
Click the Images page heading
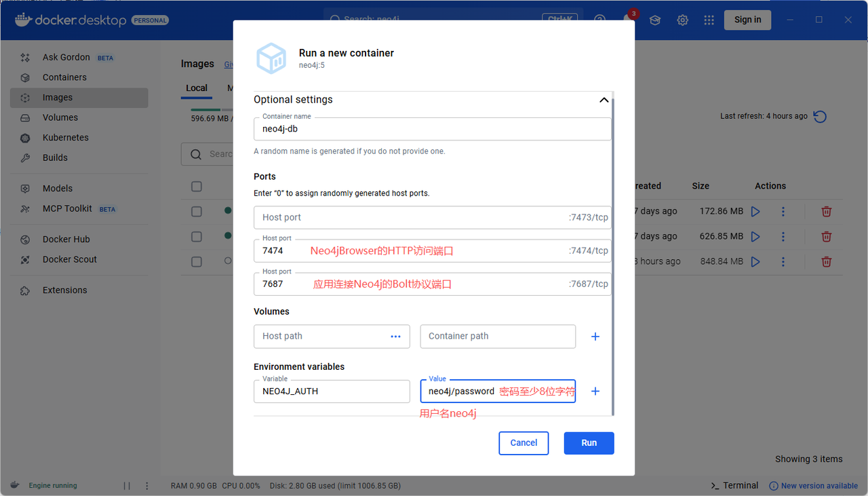click(197, 64)
